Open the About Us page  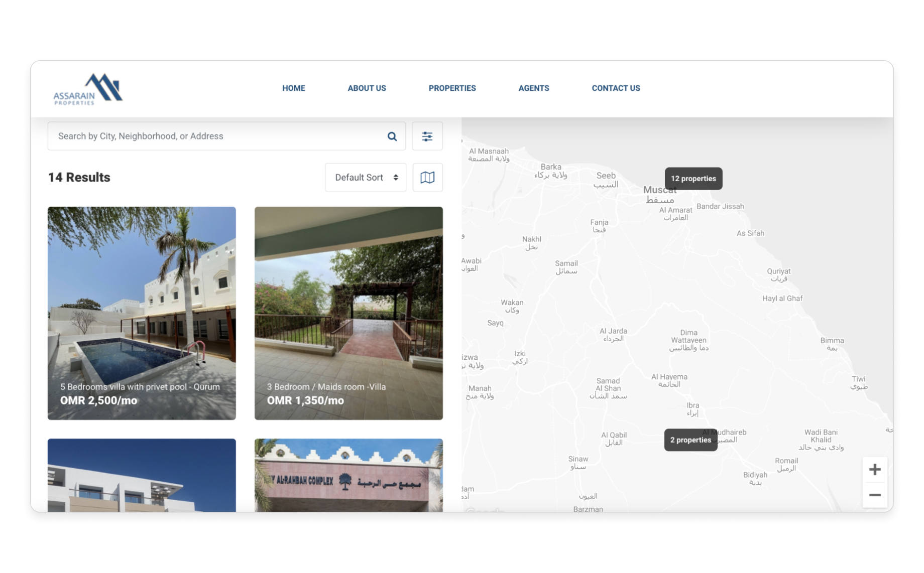tap(367, 88)
